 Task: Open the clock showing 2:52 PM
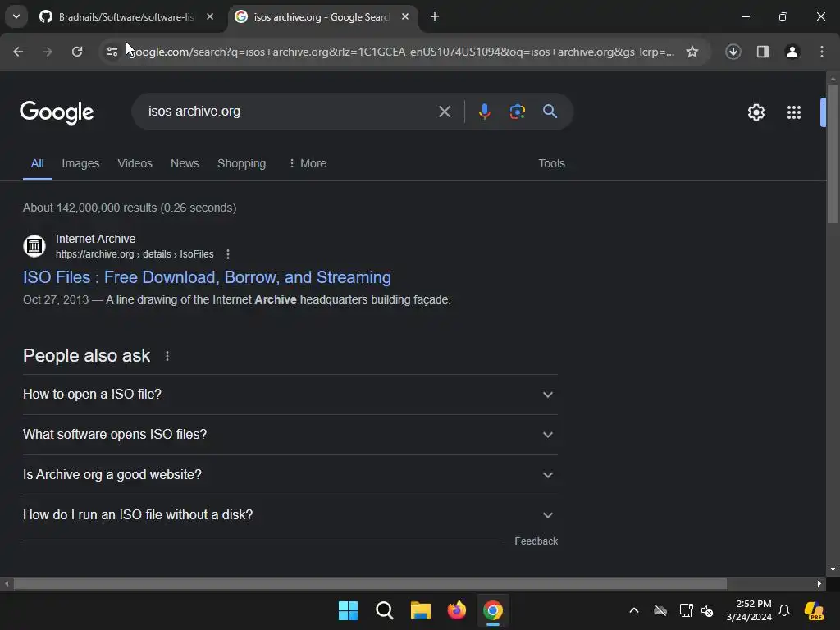pyautogui.click(x=749, y=610)
